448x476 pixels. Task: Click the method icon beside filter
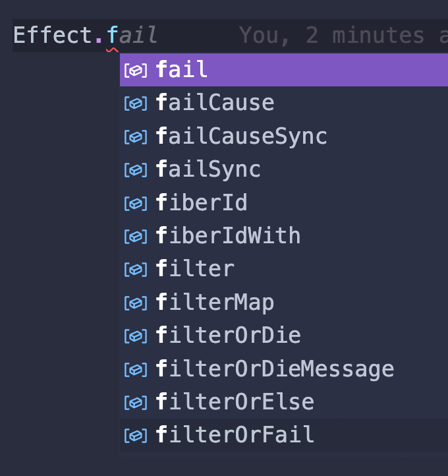(135, 269)
